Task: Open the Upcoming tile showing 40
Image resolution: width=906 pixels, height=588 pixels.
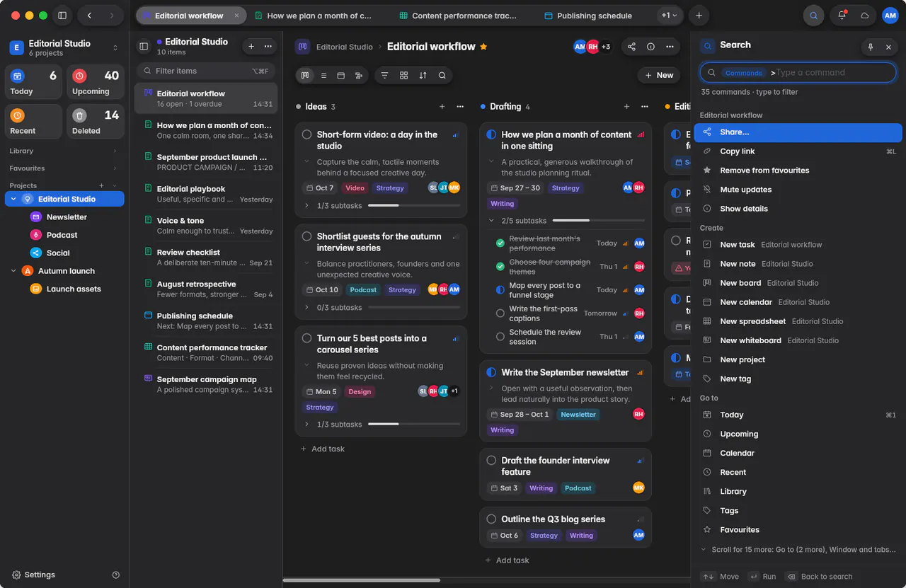Action: 96,82
